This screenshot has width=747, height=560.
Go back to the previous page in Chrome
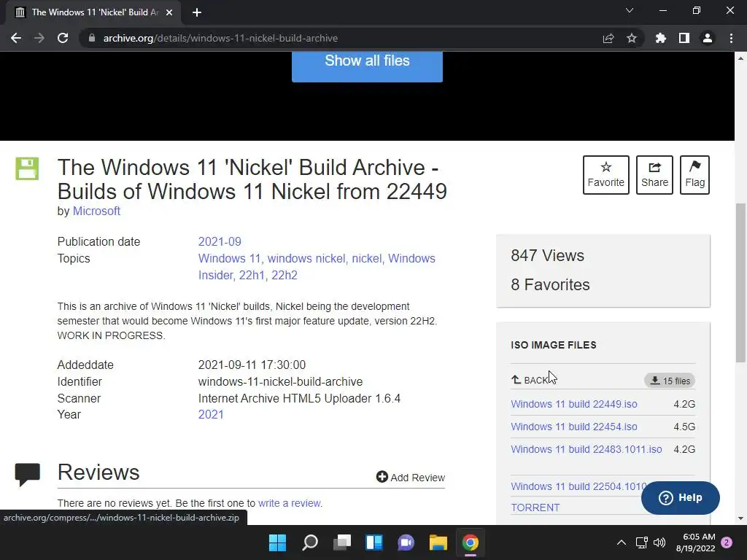tap(16, 38)
